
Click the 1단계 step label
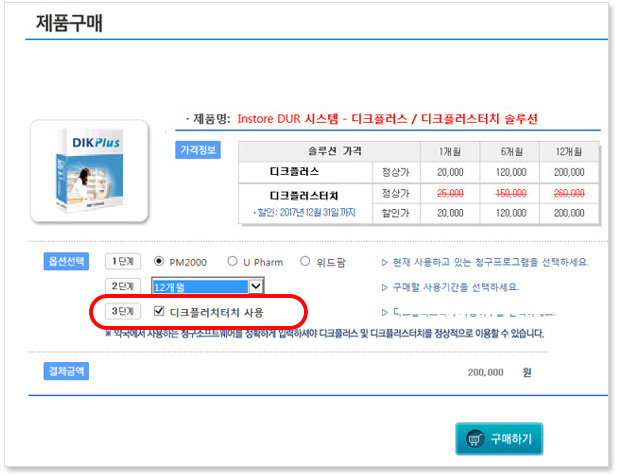click(x=123, y=261)
